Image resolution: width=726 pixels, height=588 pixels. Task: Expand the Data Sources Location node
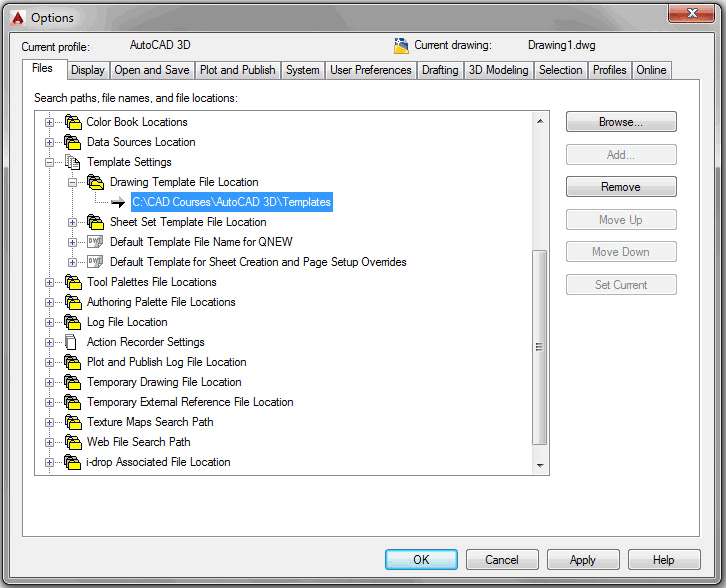(50, 142)
